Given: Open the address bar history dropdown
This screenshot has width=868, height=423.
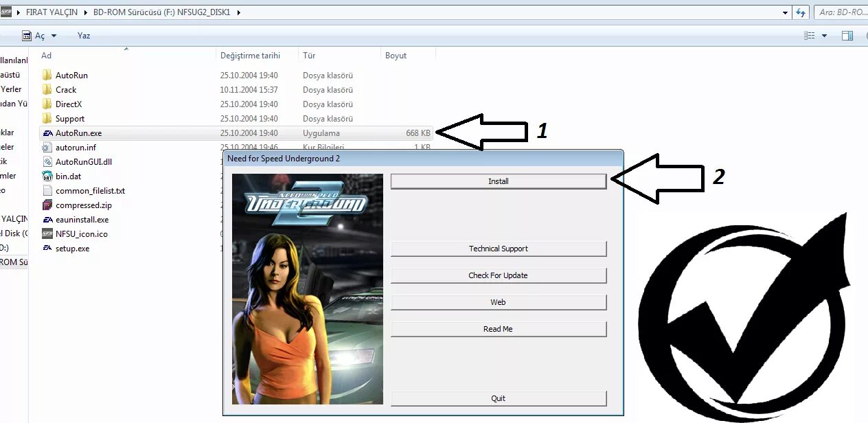Looking at the screenshot, I should click(x=786, y=12).
